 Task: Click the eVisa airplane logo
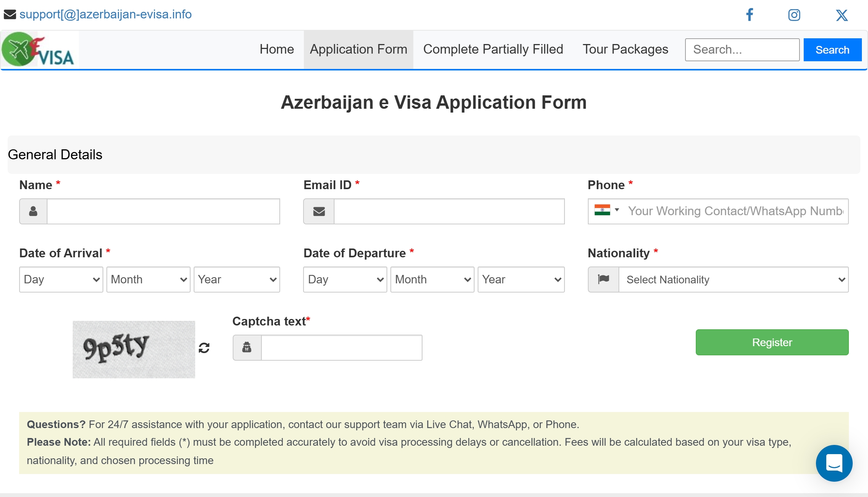[x=38, y=50]
